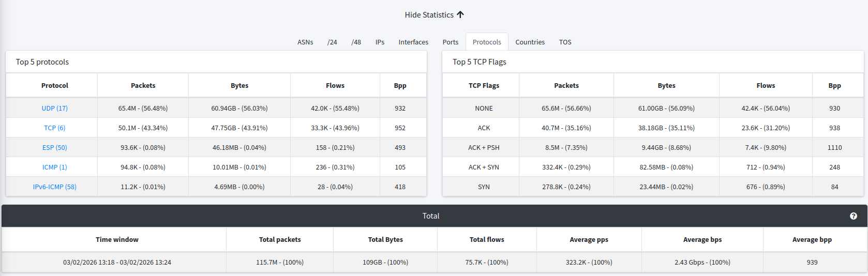
Task: Select the 4.69MB - (0.00%) bytes cell
Action: [x=240, y=187]
